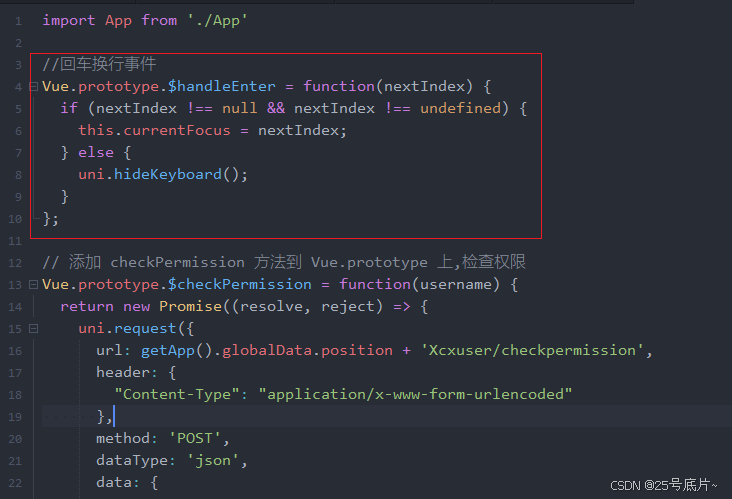Place cursor on 'import' keyword

[69, 21]
